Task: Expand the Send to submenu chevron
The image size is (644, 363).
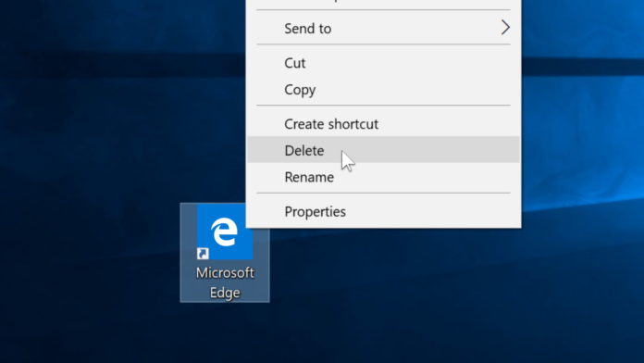Action: click(505, 28)
